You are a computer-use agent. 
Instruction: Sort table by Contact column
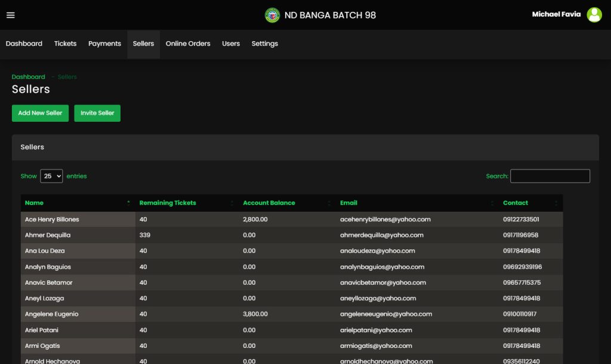point(515,203)
